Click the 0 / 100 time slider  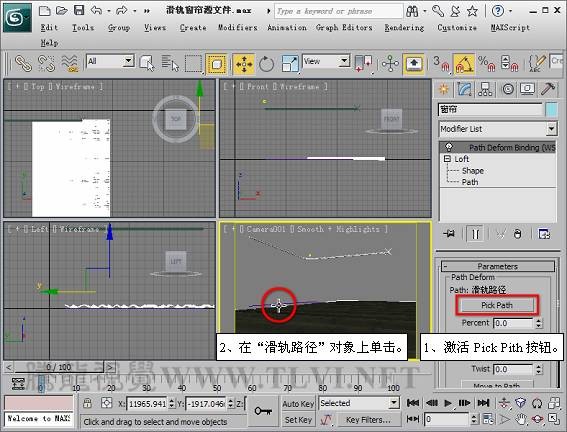[x=59, y=367]
